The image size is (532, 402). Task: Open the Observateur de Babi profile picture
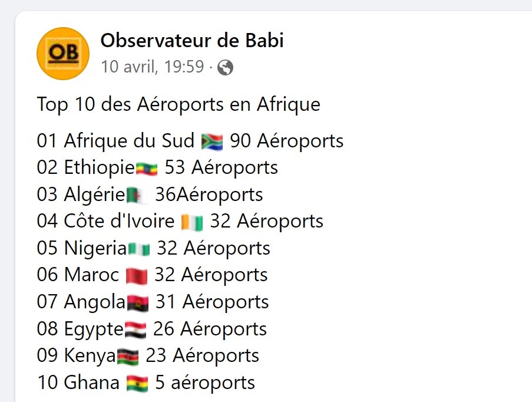coord(63,54)
